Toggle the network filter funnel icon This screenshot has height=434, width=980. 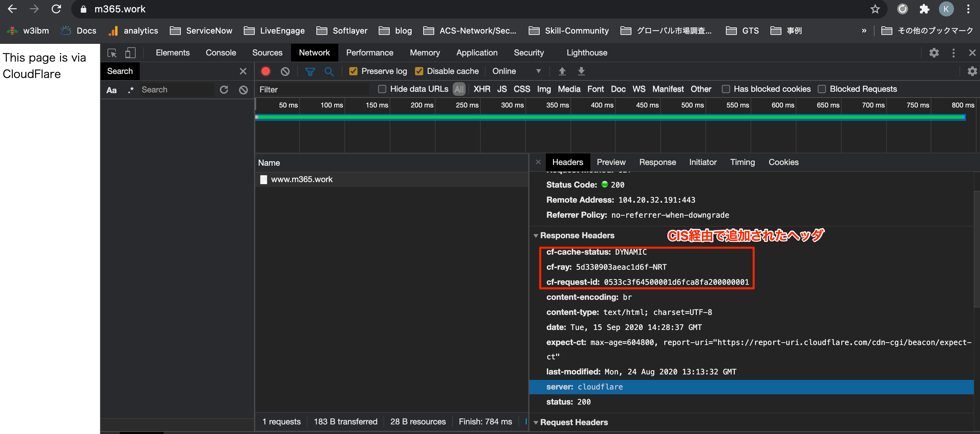click(x=310, y=71)
